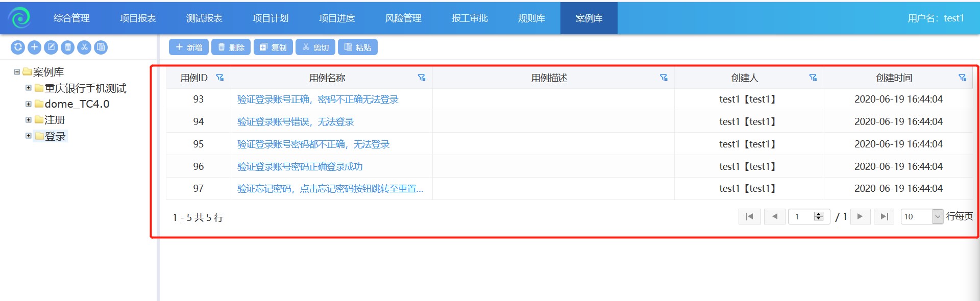Open the 风险管理 menu

coord(403,18)
